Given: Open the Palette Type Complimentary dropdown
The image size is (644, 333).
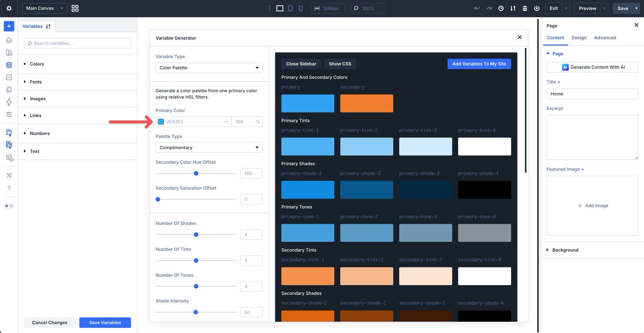Looking at the screenshot, I should [x=209, y=147].
